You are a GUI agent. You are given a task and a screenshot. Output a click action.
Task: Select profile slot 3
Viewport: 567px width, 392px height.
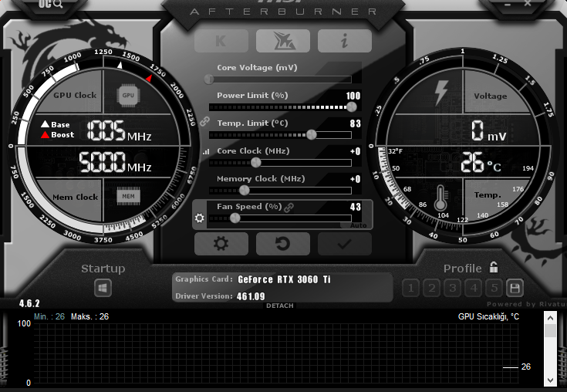452,289
